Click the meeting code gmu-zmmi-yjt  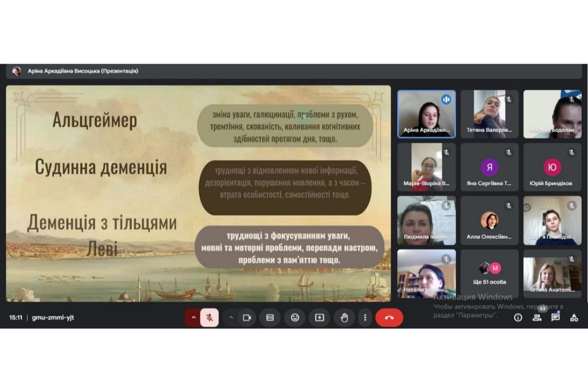[53, 318]
